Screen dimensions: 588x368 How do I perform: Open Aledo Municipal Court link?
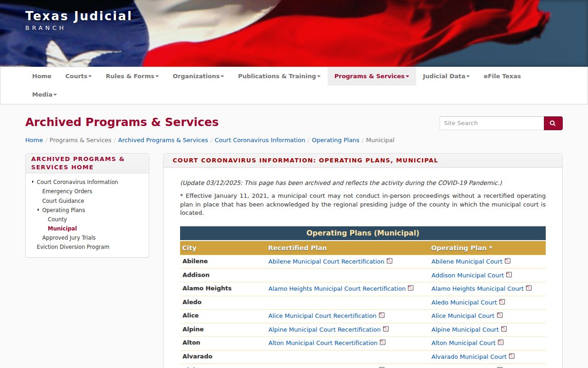click(464, 302)
